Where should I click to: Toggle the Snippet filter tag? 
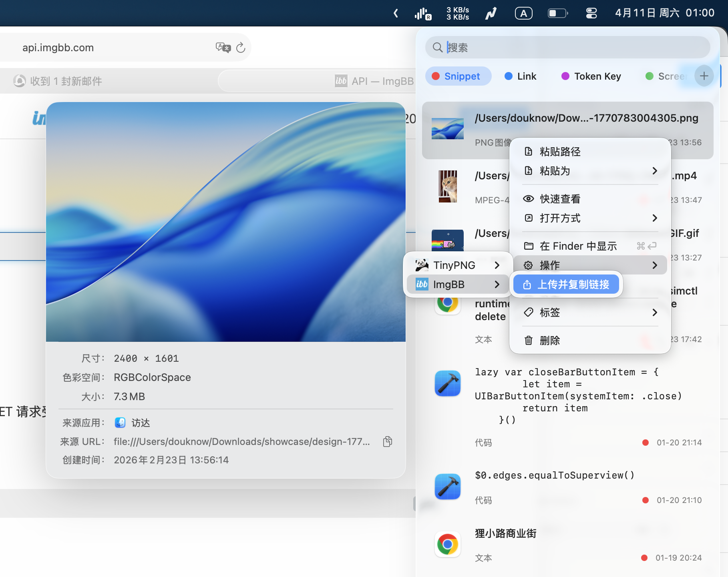click(x=458, y=76)
